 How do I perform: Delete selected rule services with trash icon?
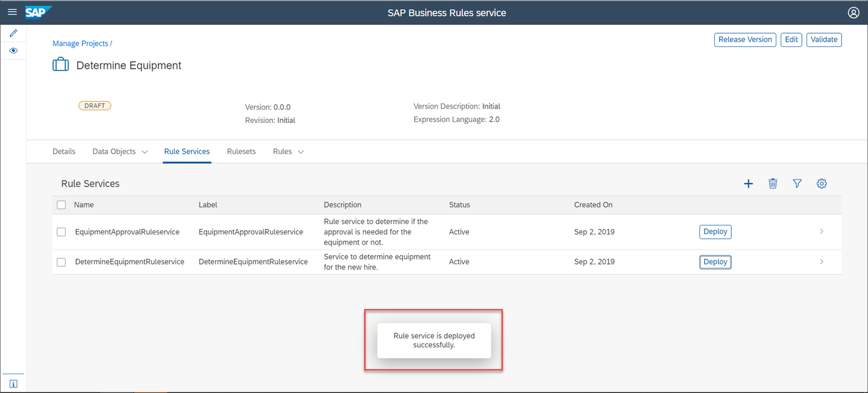tap(773, 184)
